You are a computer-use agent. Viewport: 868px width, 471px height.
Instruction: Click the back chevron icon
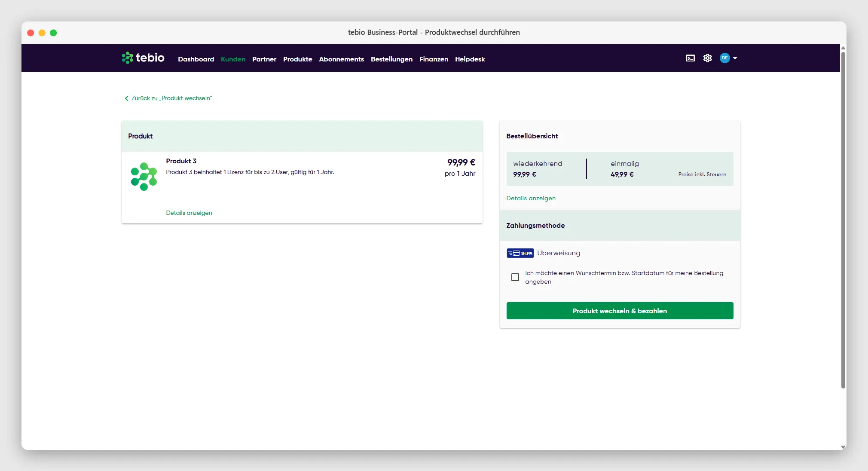126,98
